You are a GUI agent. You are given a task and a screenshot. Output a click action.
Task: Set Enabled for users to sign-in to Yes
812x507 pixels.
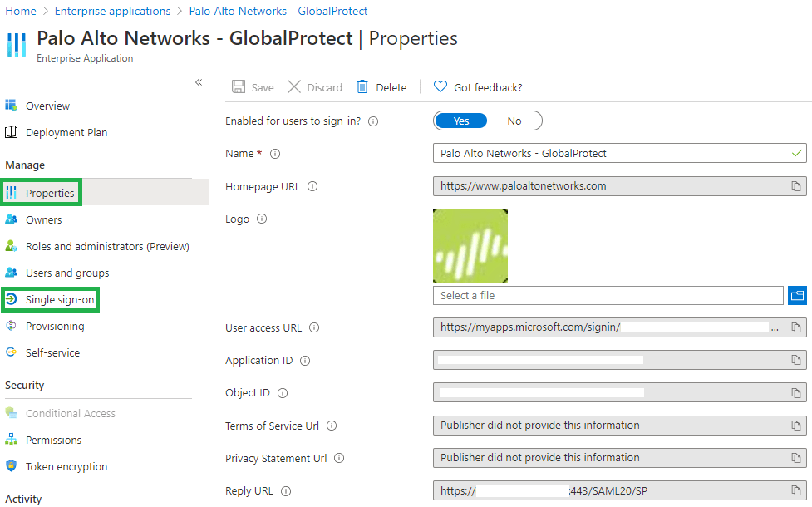[x=461, y=121]
